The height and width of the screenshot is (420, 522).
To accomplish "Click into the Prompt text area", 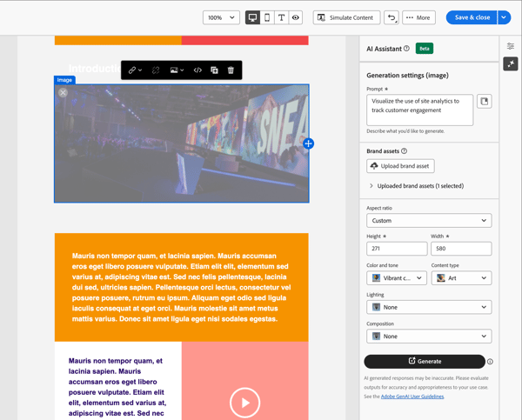I will pos(420,110).
